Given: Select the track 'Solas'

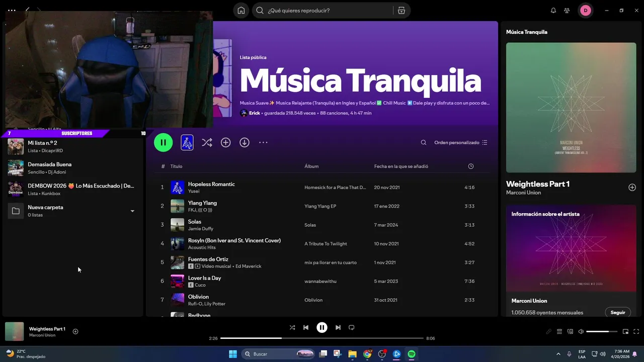Looking at the screenshot, I should click(195, 222).
